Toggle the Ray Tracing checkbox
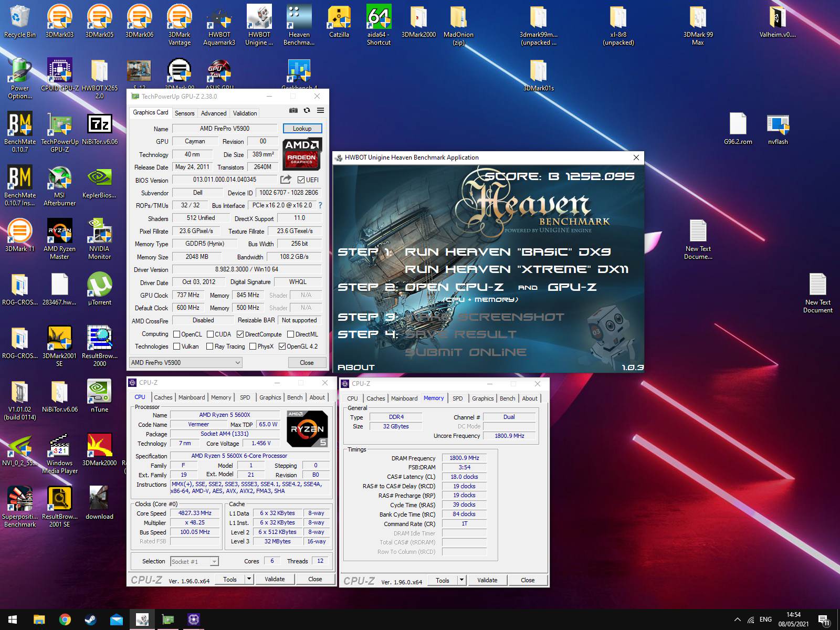The height and width of the screenshot is (630, 840). click(x=210, y=346)
